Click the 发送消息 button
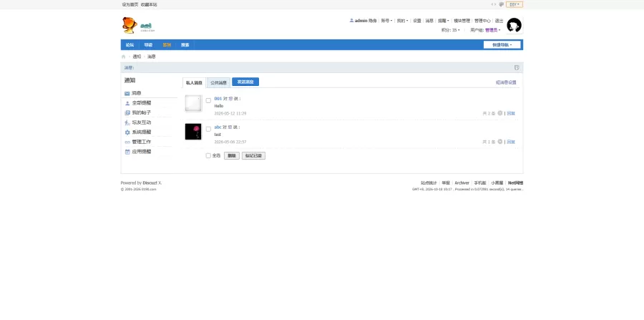 coord(245,82)
